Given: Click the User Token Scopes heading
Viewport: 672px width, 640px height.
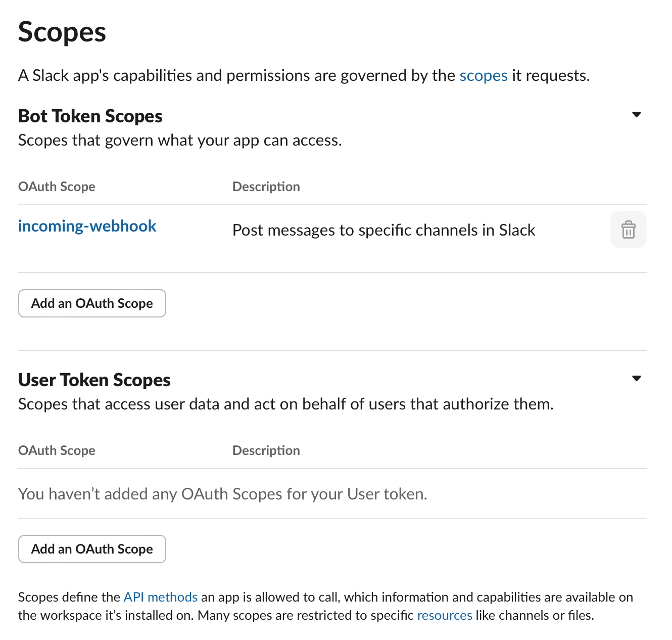Looking at the screenshot, I should tap(94, 380).
